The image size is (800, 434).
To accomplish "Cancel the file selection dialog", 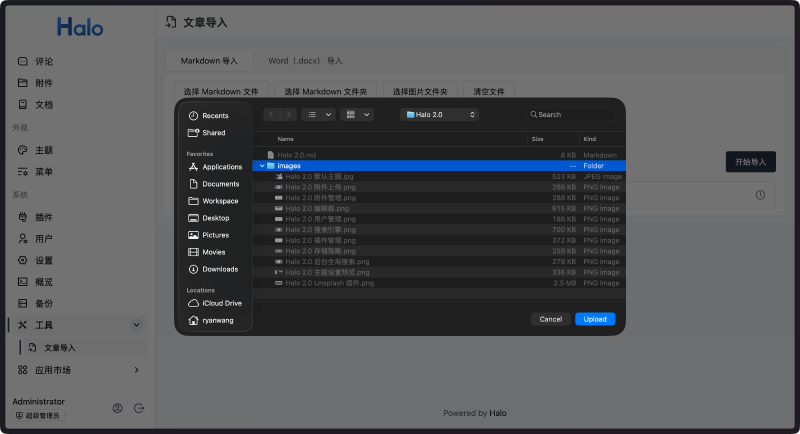I will [x=550, y=319].
